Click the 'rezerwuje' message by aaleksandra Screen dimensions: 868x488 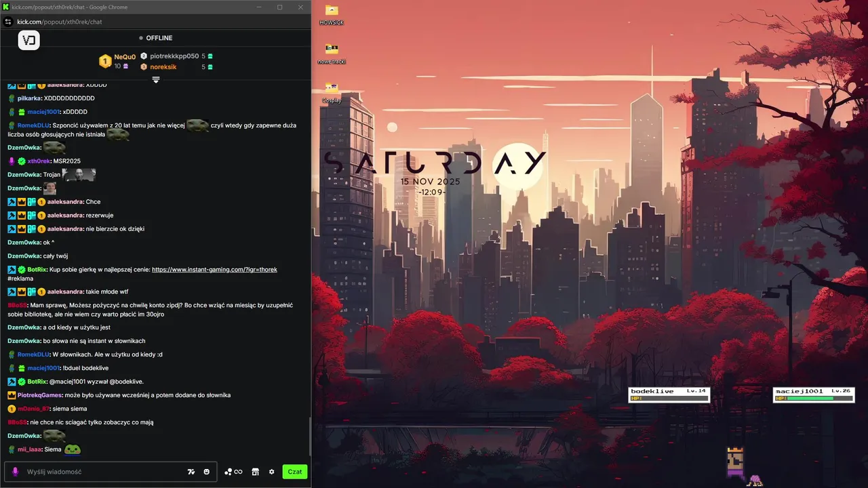100,216
